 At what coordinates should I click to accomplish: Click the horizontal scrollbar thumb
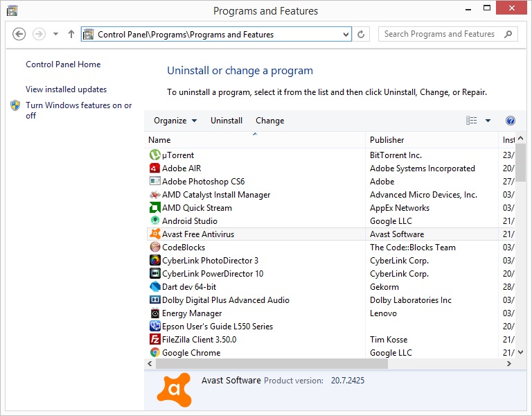pyautogui.click(x=272, y=364)
